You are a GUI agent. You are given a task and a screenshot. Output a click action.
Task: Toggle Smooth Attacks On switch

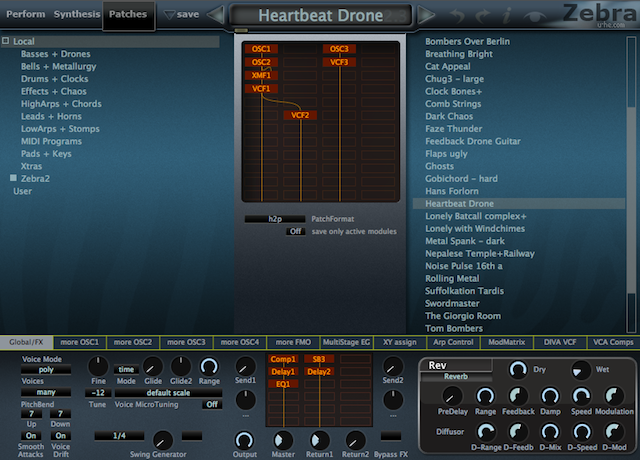[x=31, y=436]
